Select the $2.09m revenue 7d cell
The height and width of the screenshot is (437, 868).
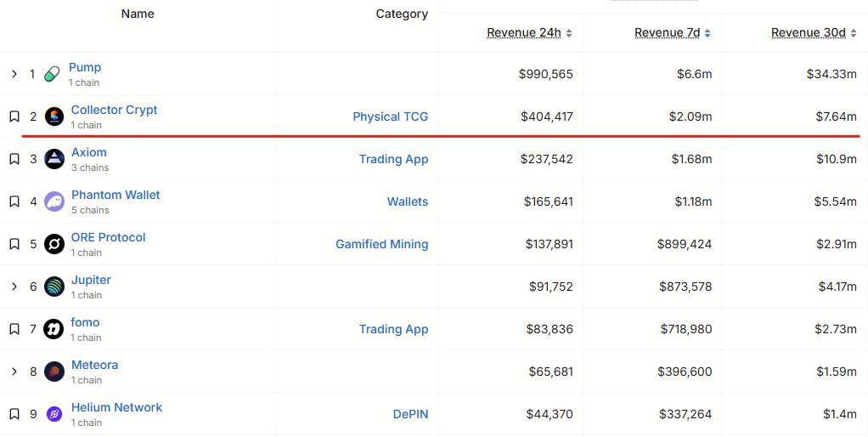690,116
